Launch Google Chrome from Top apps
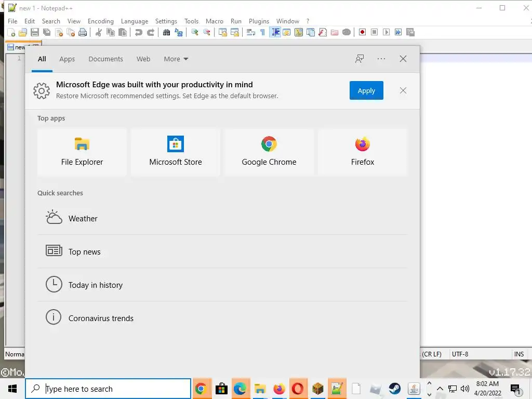Viewport: 532px width, 399px height. 269,152
